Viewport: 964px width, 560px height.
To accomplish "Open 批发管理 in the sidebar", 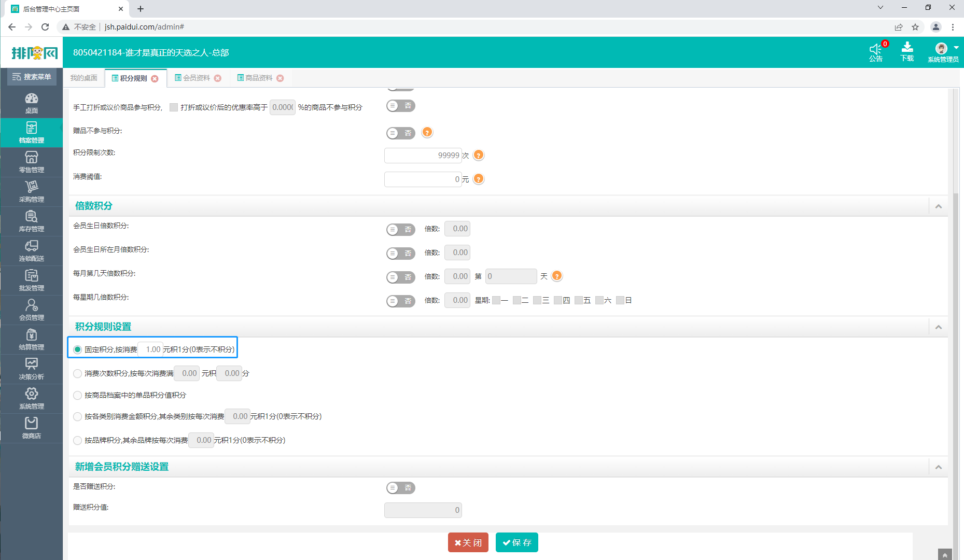I will click(32, 281).
